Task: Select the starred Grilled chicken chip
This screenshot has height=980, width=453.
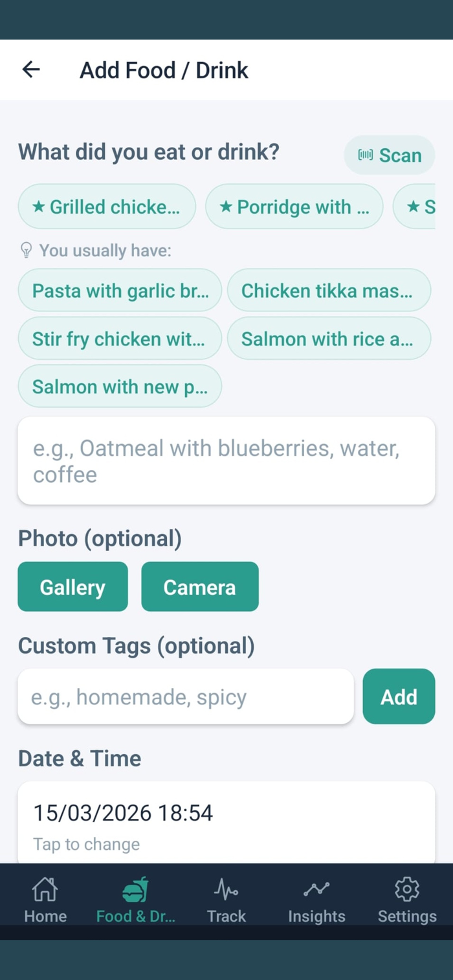Action: [x=107, y=206]
